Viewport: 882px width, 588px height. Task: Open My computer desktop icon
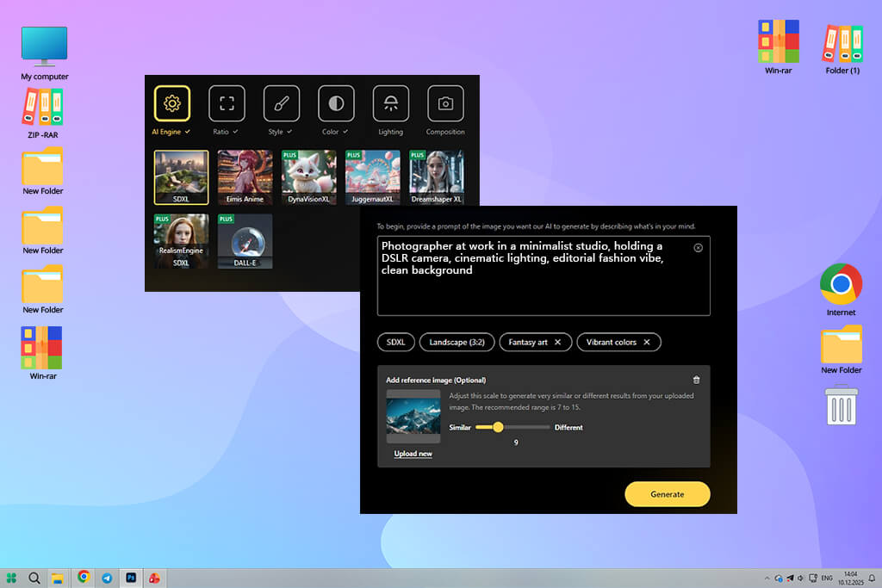pyautogui.click(x=45, y=53)
